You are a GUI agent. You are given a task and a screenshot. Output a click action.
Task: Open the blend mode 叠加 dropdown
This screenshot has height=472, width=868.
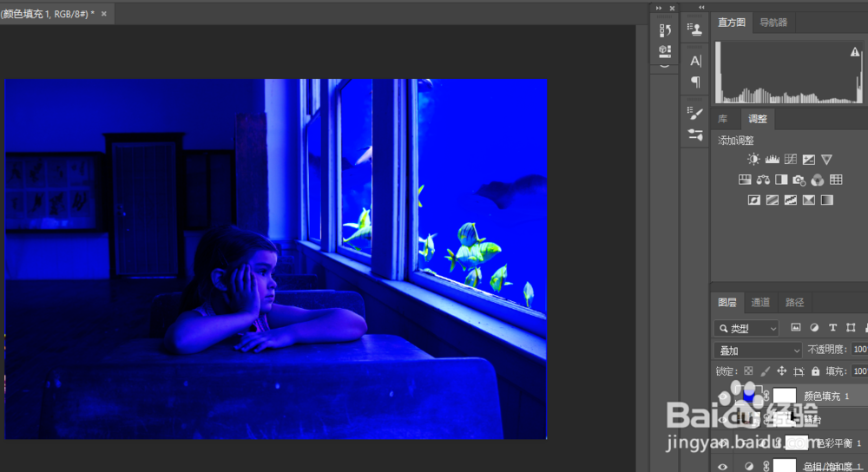(x=758, y=351)
